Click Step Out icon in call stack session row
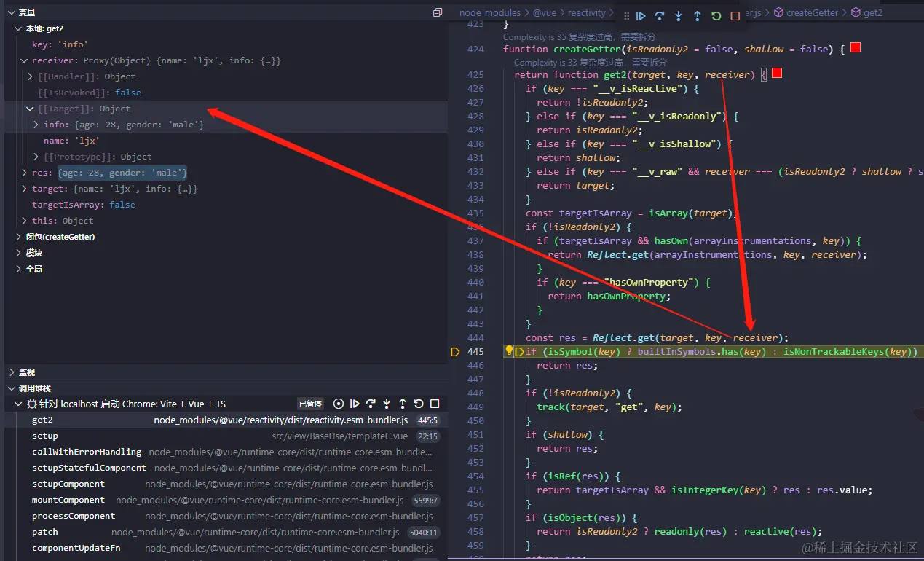Screen dimensions: 924x561 [x=403, y=404]
